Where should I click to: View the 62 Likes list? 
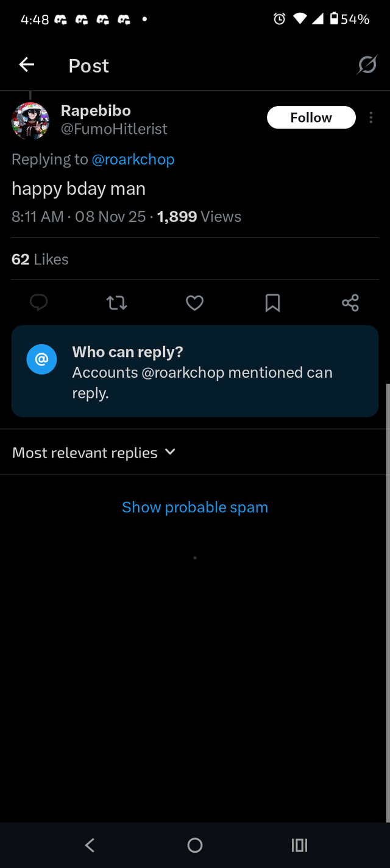click(40, 259)
